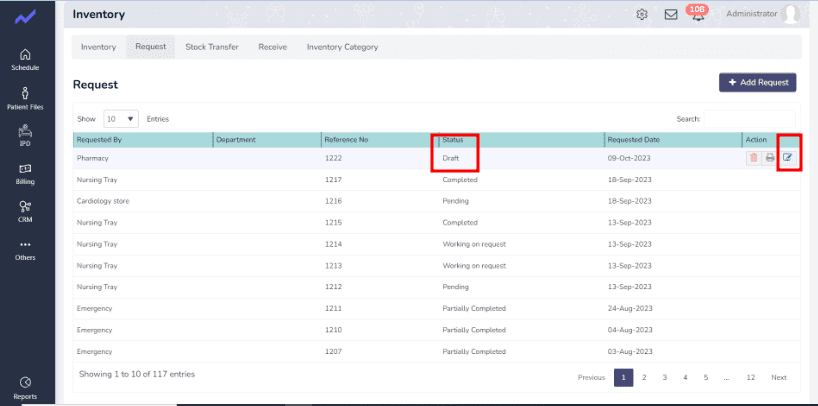This screenshot has width=818, height=406.
Task: Open Billing from the sidebar
Action: pos(25,174)
